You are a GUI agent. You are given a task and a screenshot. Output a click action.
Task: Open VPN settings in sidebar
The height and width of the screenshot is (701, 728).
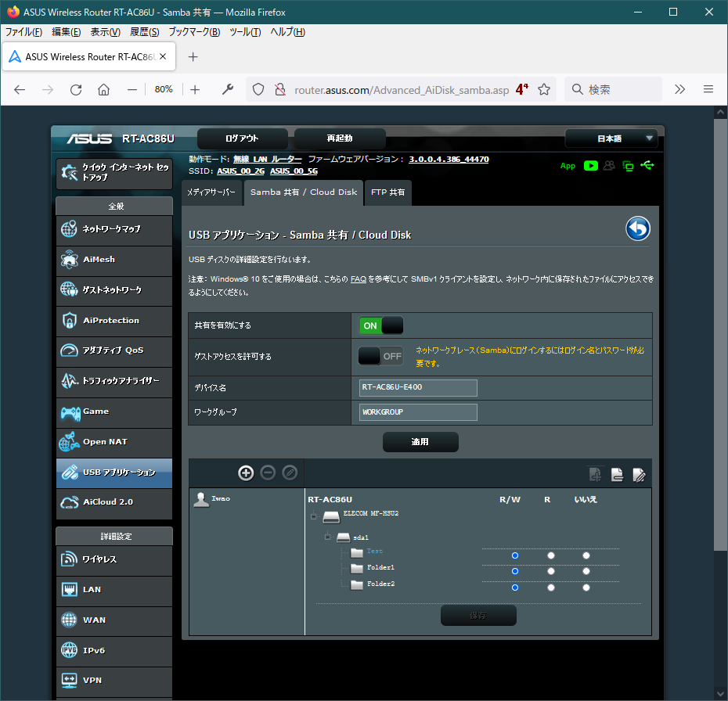pos(114,681)
